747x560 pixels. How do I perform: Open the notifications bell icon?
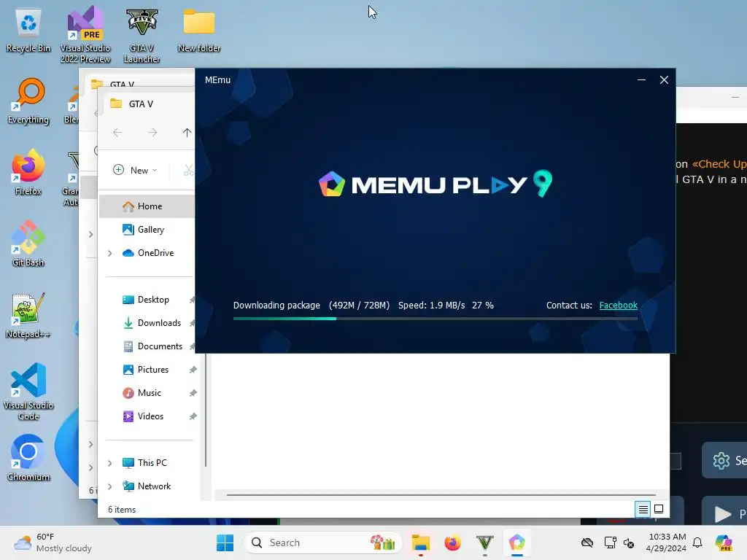coord(697,542)
